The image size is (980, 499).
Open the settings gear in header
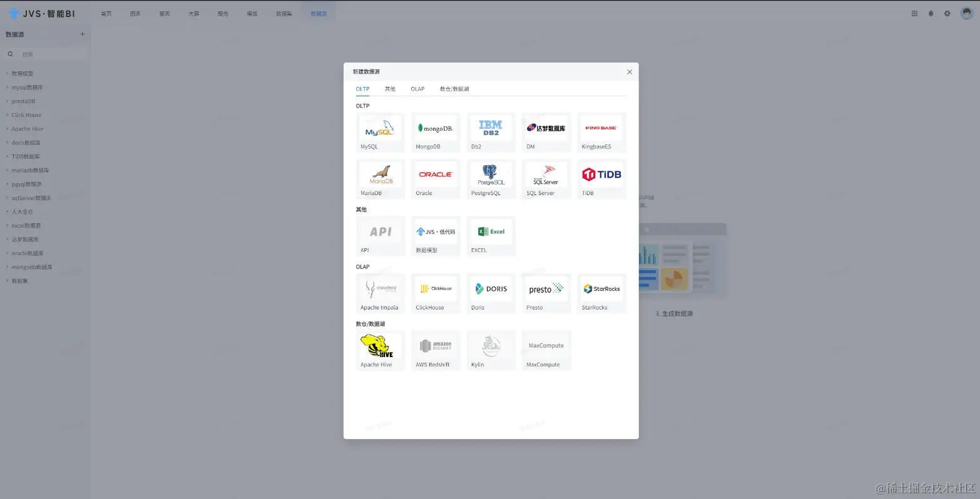(947, 13)
